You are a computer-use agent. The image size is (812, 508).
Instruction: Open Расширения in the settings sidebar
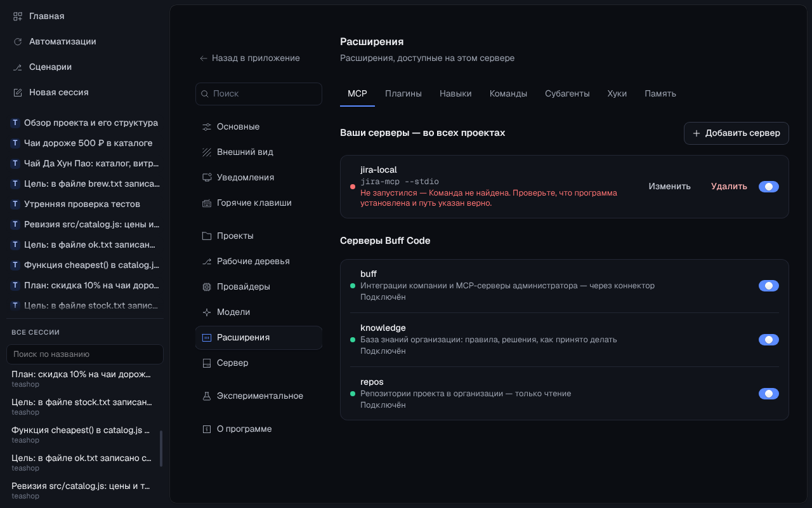pos(259,337)
